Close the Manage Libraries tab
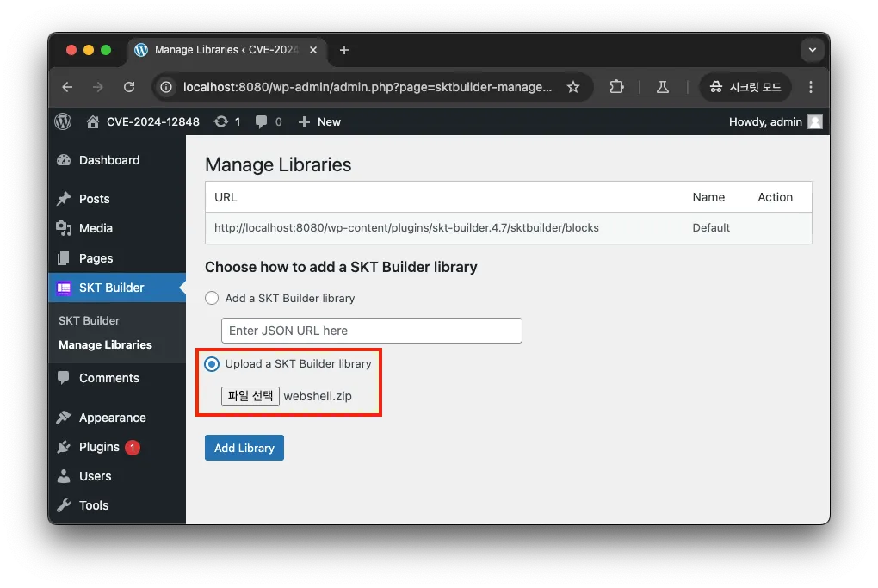This screenshot has width=878, height=588. (x=313, y=50)
